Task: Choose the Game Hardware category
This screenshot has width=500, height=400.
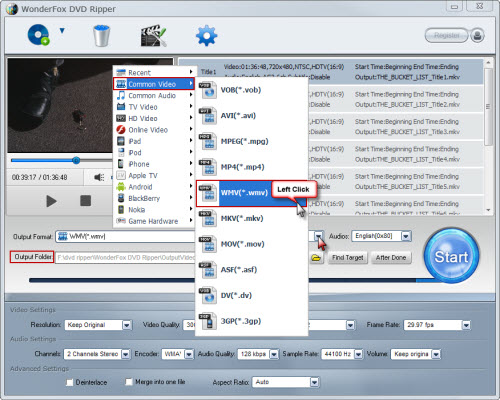Action: pyautogui.click(x=154, y=221)
